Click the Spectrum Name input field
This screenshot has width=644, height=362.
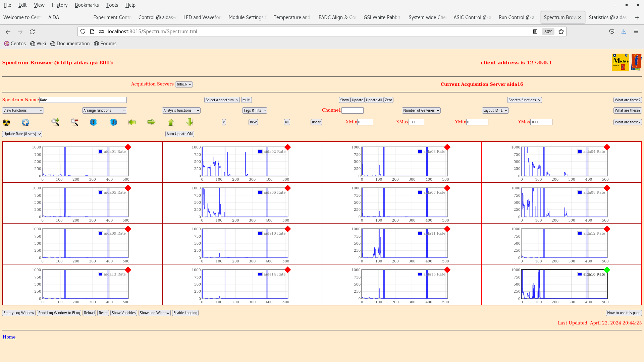click(83, 100)
